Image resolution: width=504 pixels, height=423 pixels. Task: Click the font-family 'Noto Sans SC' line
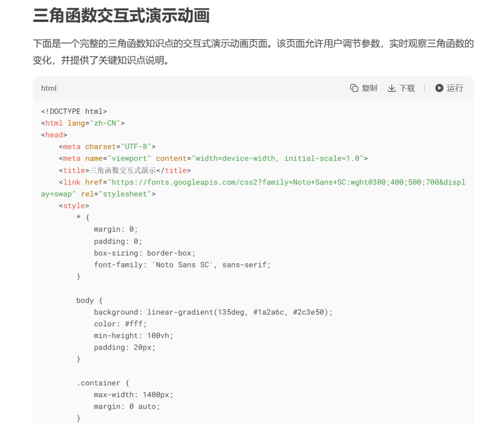[x=182, y=265]
